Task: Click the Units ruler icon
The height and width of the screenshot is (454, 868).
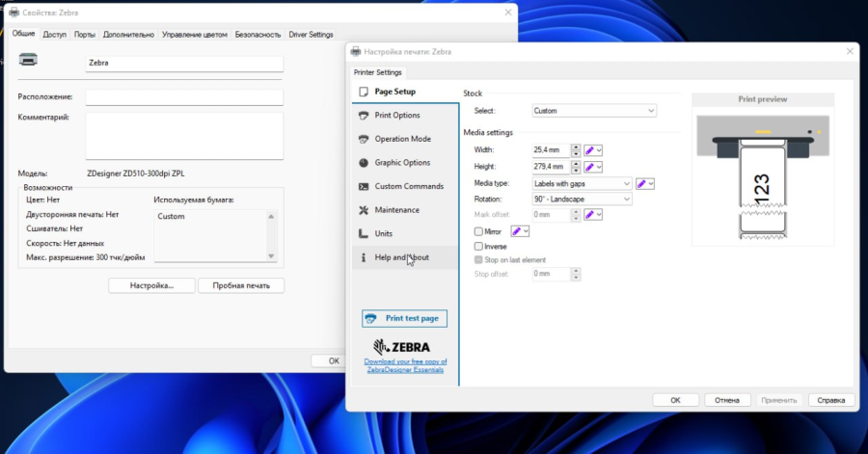Action: [364, 234]
